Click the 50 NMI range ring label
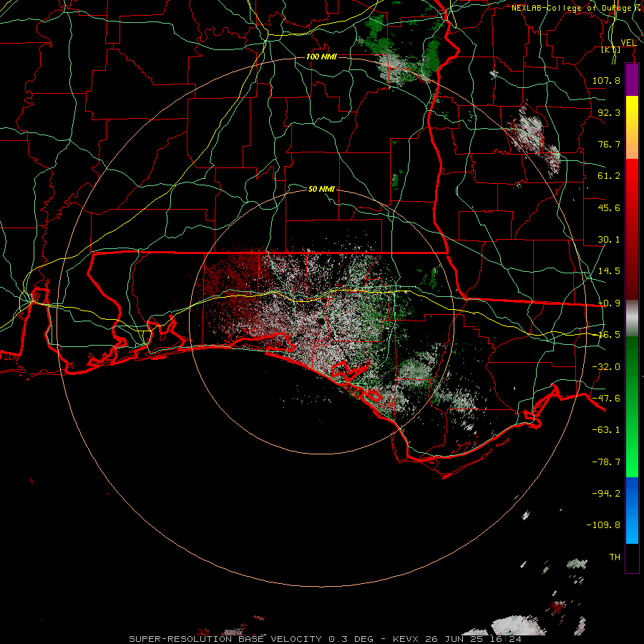 click(321, 189)
